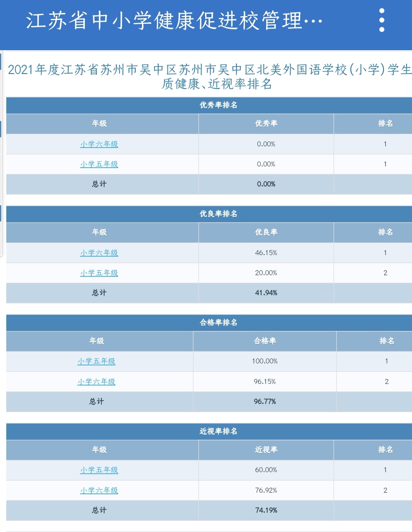This screenshot has height=532, width=412.
Task: Select the 20.00% 优良率 value
Action: point(266,273)
